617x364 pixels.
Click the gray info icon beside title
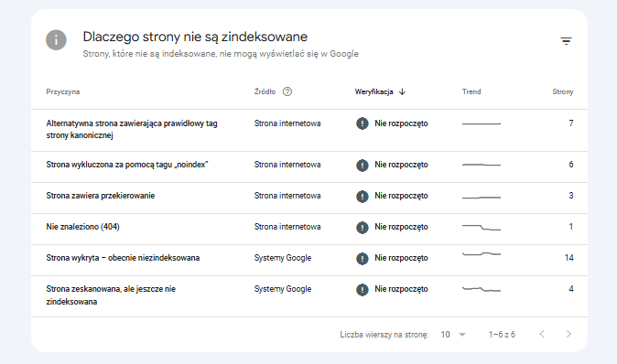56,39
